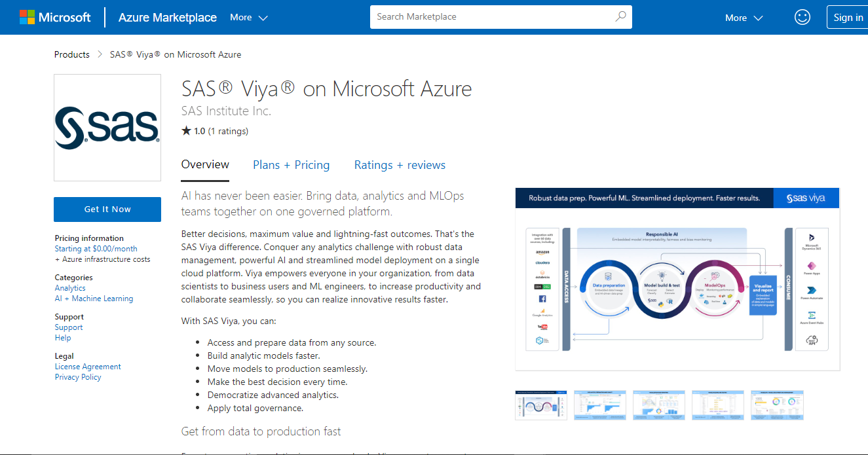Click the SAS logo product image

(x=107, y=127)
